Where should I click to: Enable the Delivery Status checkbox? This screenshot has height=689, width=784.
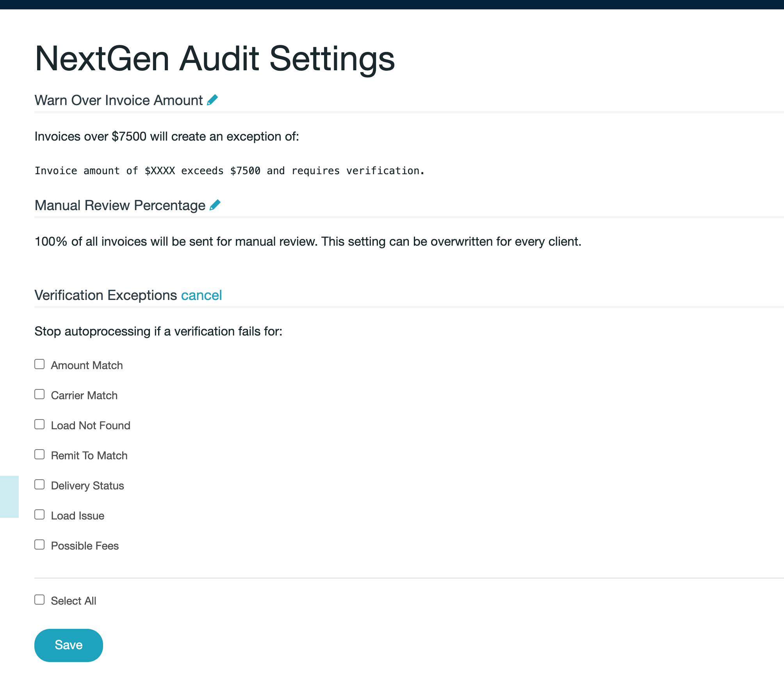click(x=39, y=484)
